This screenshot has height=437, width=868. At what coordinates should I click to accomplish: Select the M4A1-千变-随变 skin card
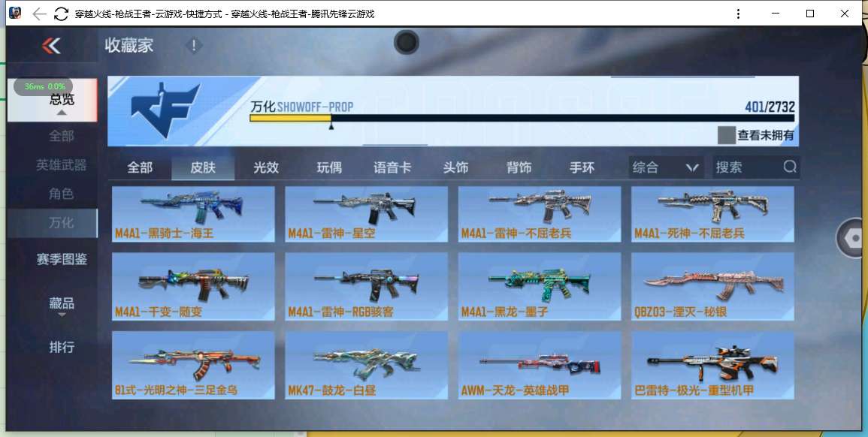pos(193,287)
